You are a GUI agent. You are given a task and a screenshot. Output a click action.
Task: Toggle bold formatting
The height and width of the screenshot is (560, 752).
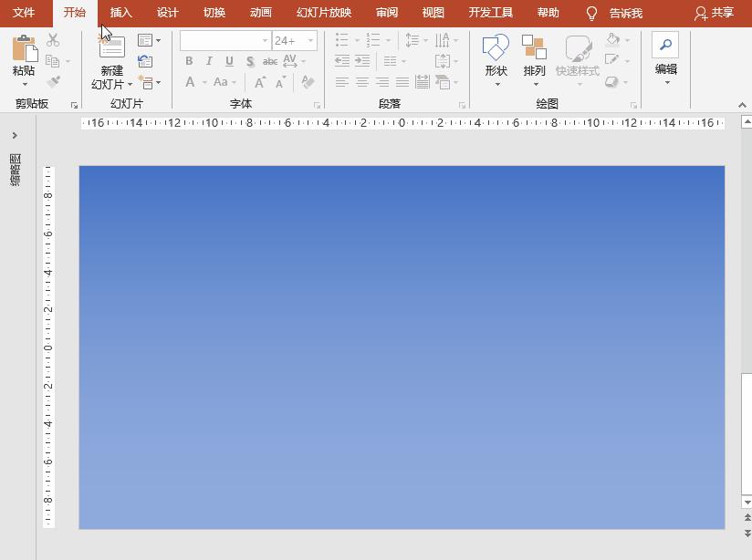pyautogui.click(x=188, y=60)
